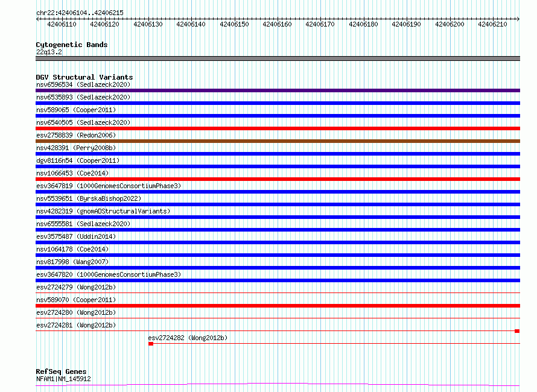Click small red square at esv2724282 start
The image size is (537, 392).
point(151,344)
